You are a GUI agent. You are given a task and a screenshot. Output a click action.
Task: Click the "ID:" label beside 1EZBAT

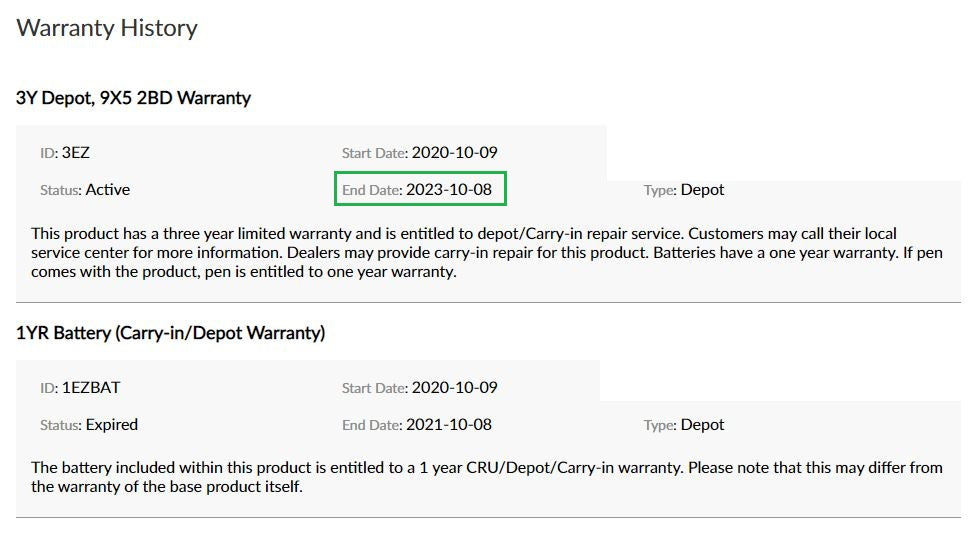pos(49,389)
